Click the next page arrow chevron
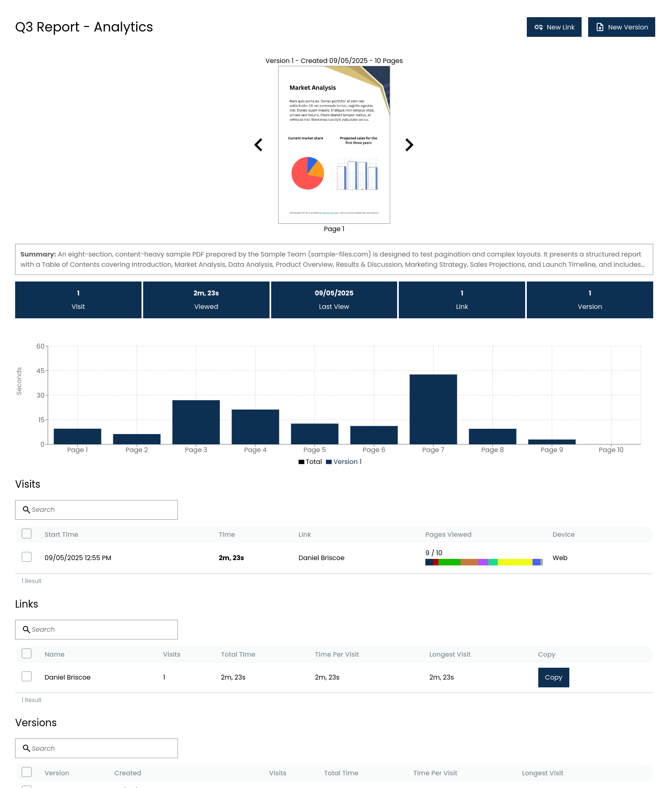 click(x=409, y=145)
